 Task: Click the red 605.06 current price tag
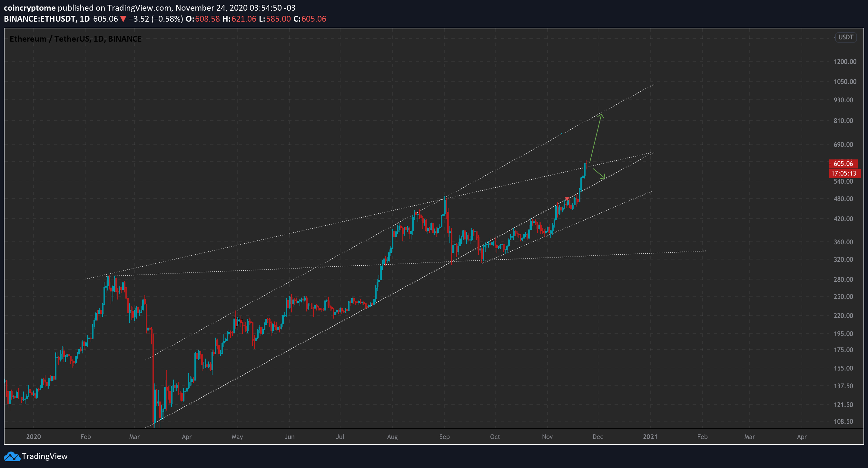843,164
